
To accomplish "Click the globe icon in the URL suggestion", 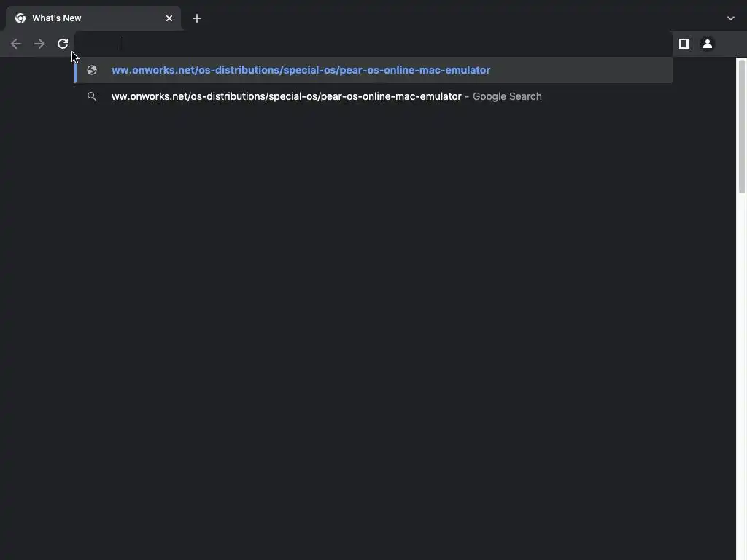I will tap(92, 70).
